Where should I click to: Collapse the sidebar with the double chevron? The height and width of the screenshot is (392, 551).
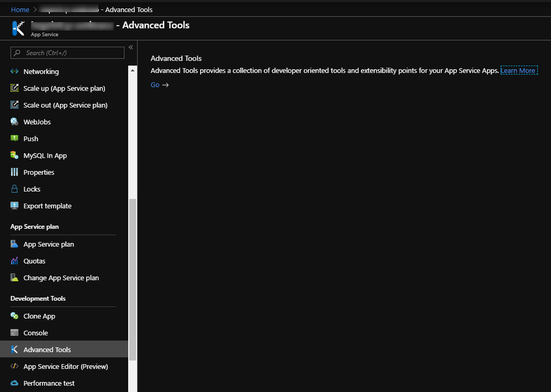[131, 47]
